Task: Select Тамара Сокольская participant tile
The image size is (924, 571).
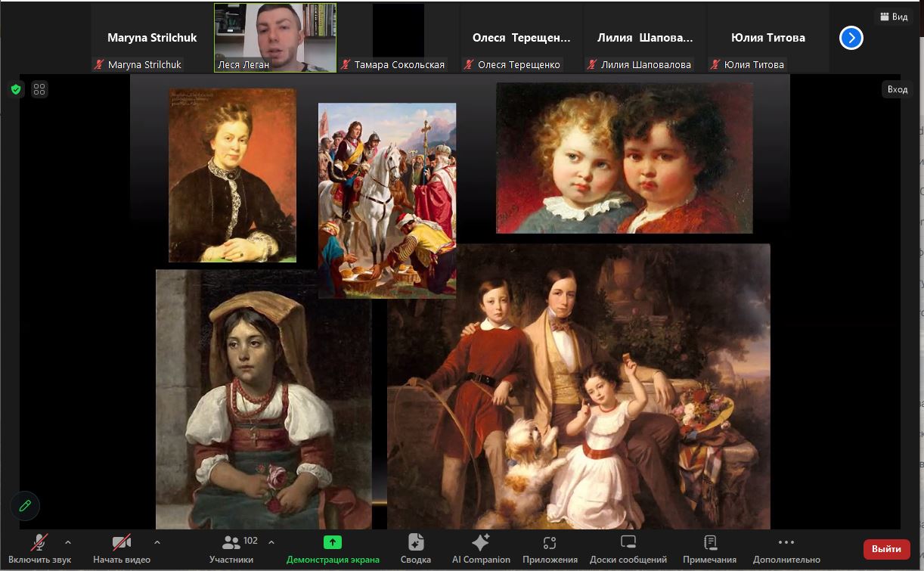Action: 398,38
